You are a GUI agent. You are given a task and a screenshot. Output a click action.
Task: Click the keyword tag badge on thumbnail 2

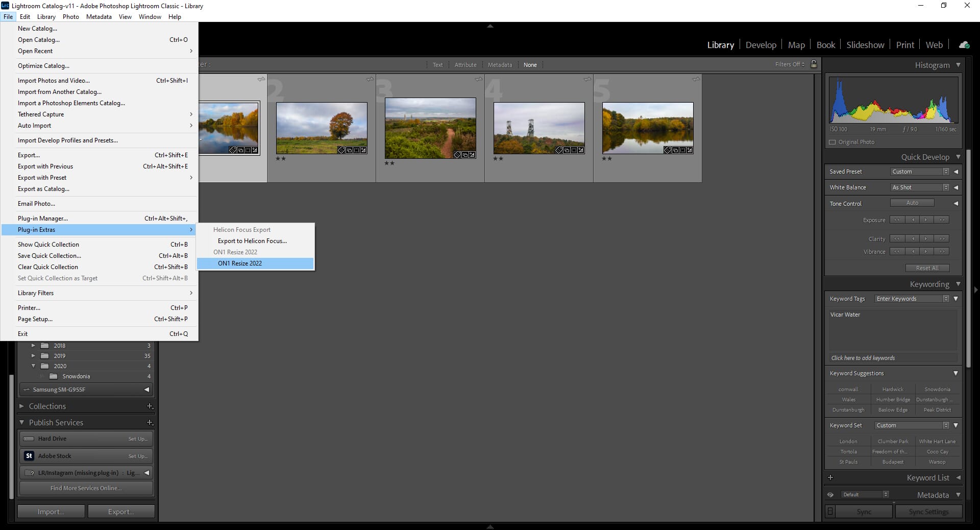[x=341, y=150]
